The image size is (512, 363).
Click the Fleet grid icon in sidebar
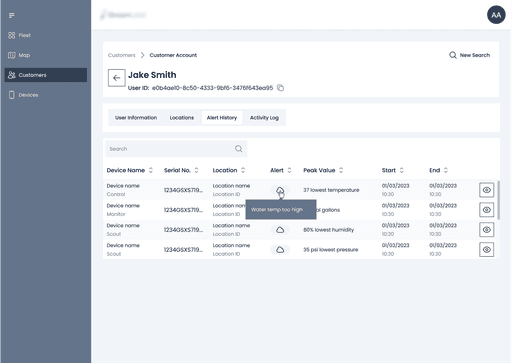click(12, 35)
